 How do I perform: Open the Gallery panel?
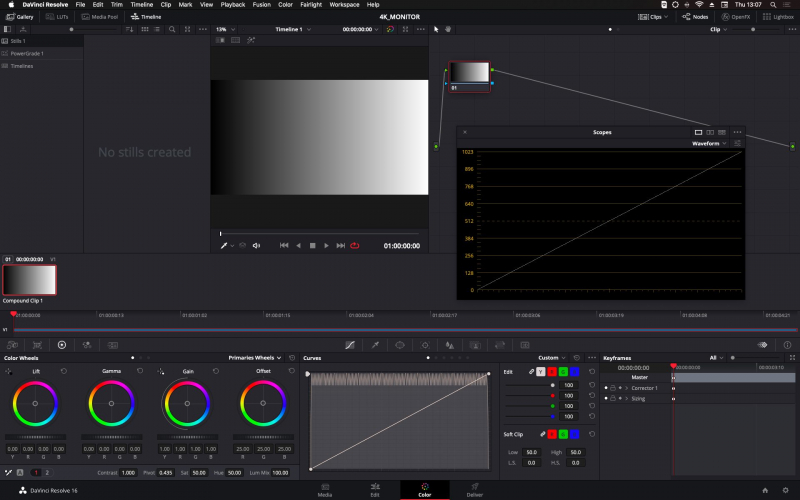(20, 17)
